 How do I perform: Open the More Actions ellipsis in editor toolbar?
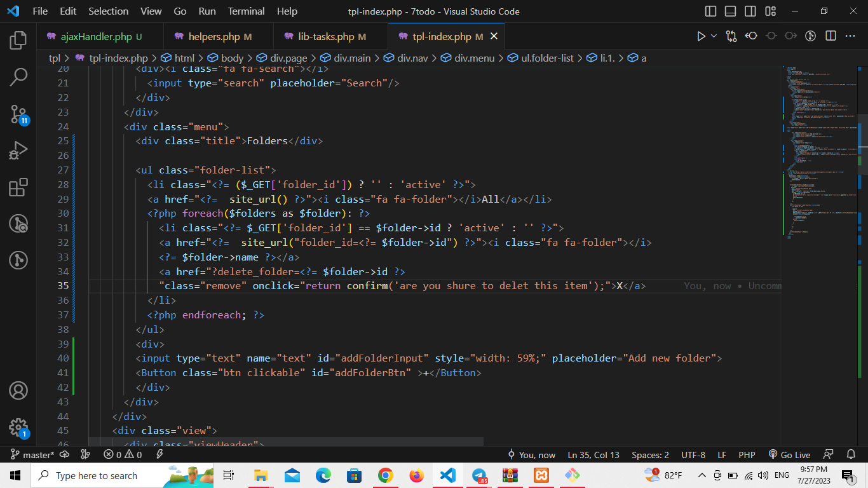tap(850, 36)
